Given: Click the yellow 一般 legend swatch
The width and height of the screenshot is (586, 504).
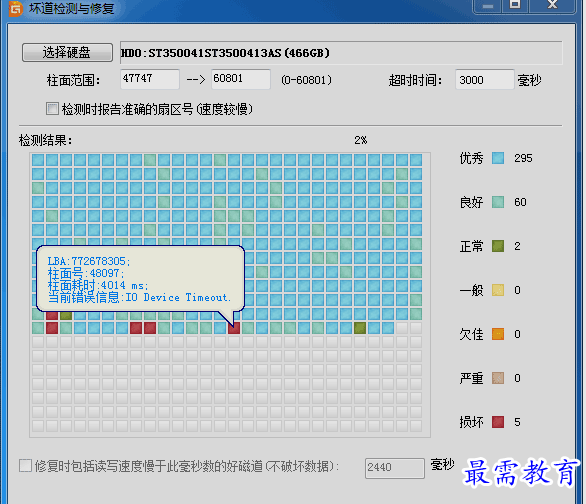Looking at the screenshot, I should (498, 290).
